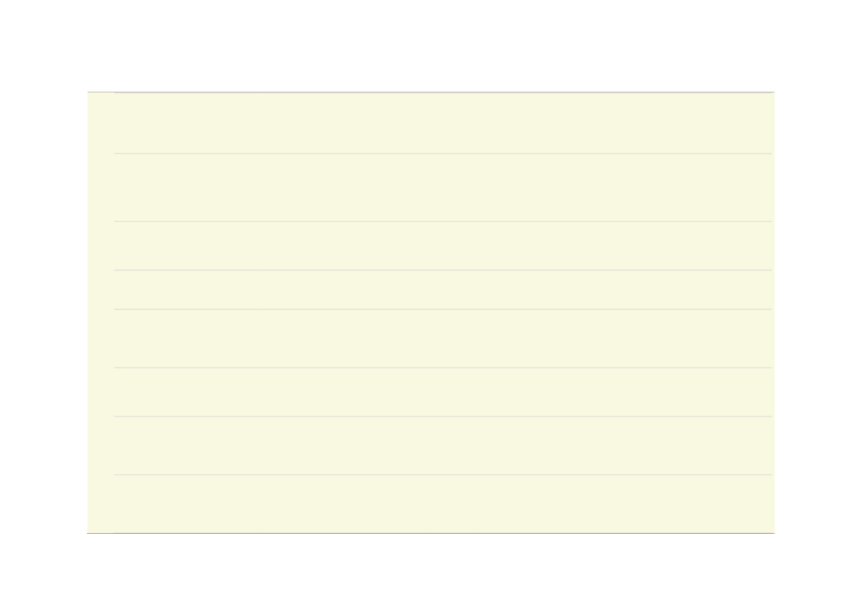
Task: Click the divider below the fifth row
Action: click(x=443, y=368)
